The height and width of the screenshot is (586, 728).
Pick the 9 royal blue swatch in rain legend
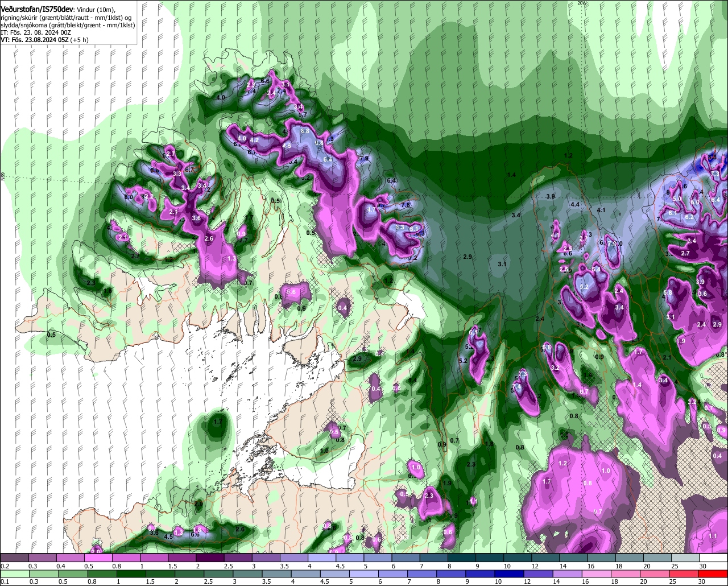(481, 573)
